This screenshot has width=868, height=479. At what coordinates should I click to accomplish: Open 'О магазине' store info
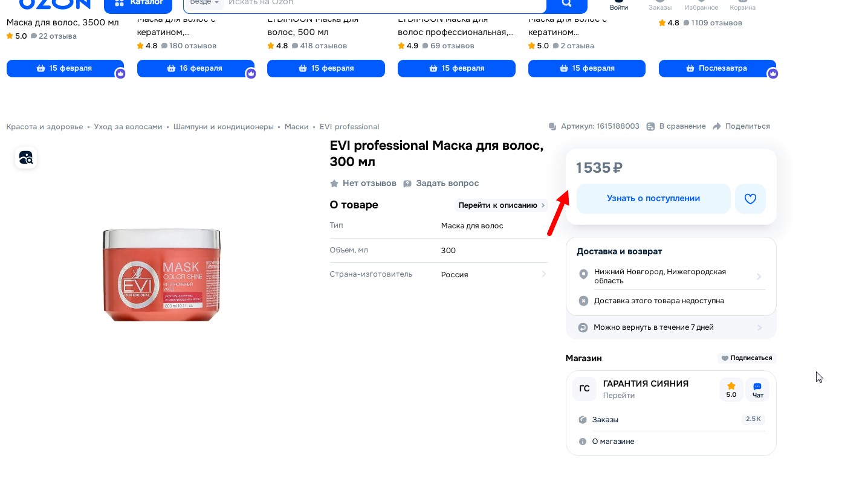click(613, 442)
